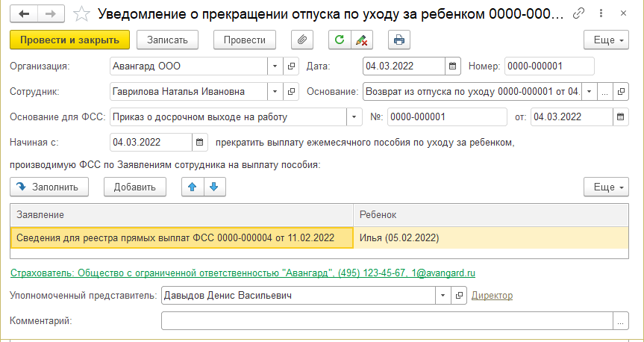Open attached files via paperclip icon
Image resolution: width=644 pixels, height=342 pixels.
[x=301, y=40]
